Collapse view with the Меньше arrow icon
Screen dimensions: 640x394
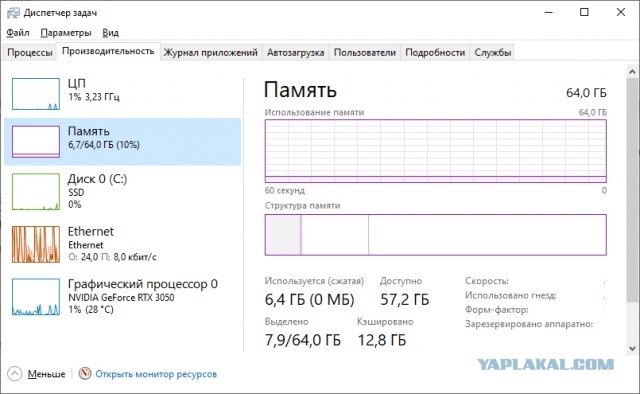click(15, 374)
